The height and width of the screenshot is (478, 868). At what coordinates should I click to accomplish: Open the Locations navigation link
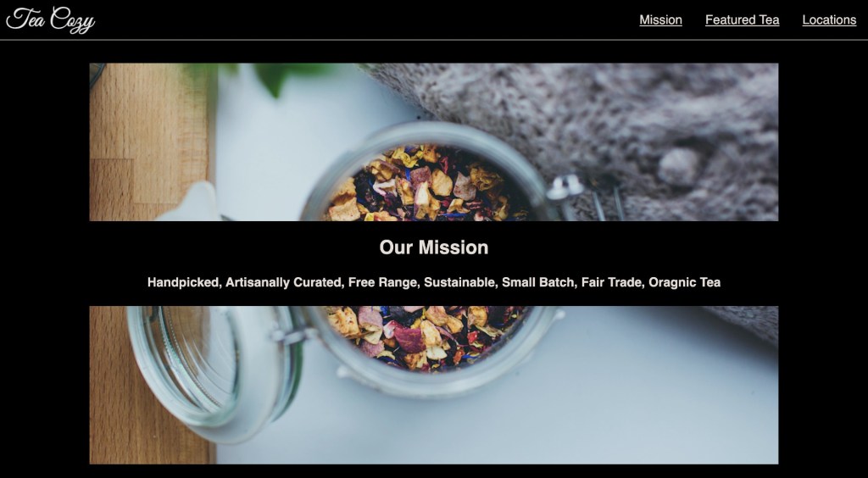(x=829, y=20)
